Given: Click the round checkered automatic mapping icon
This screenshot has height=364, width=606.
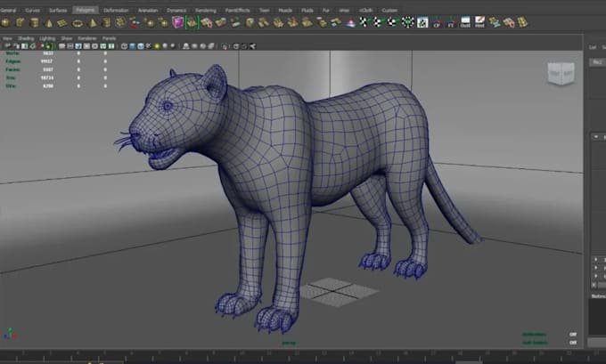Looking at the screenshot, I should (407, 22).
